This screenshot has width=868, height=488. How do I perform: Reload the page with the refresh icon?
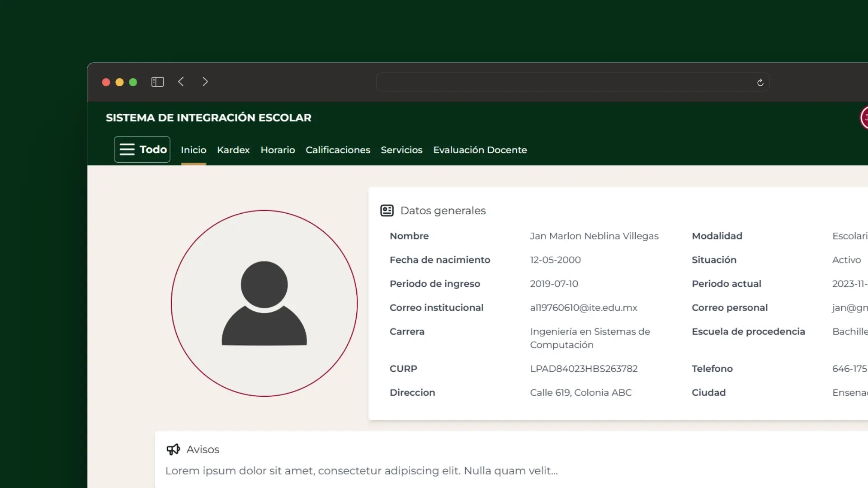760,82
